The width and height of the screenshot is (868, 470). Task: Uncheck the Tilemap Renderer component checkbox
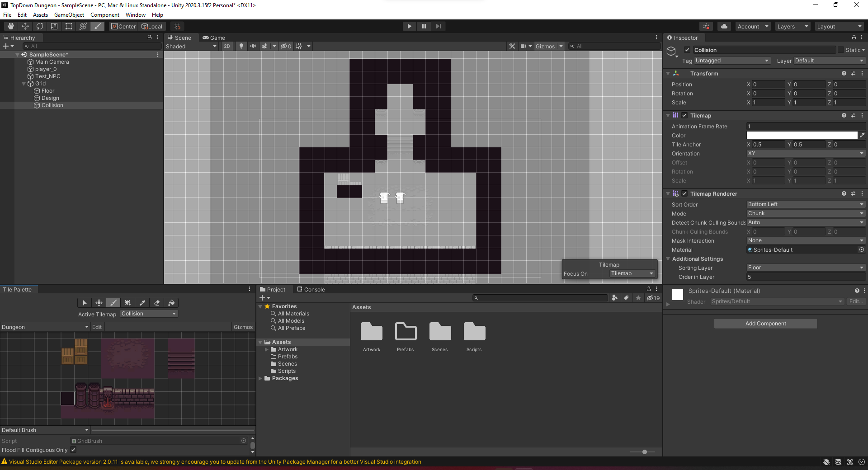(x=685, y=194)
